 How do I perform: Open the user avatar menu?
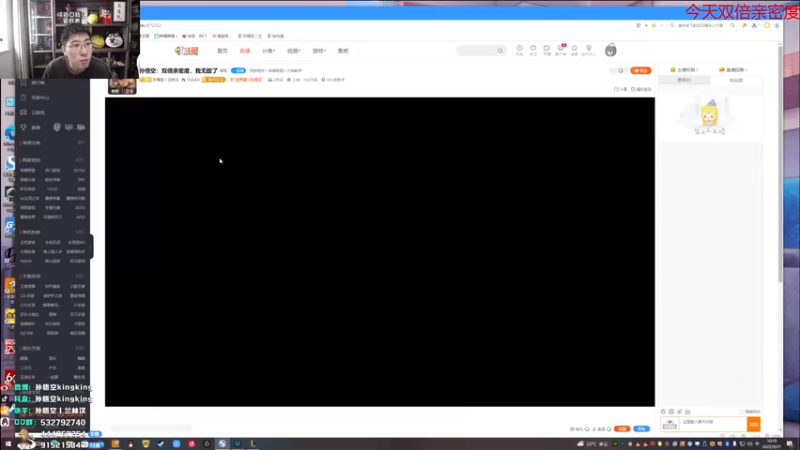tap(611, 50)
